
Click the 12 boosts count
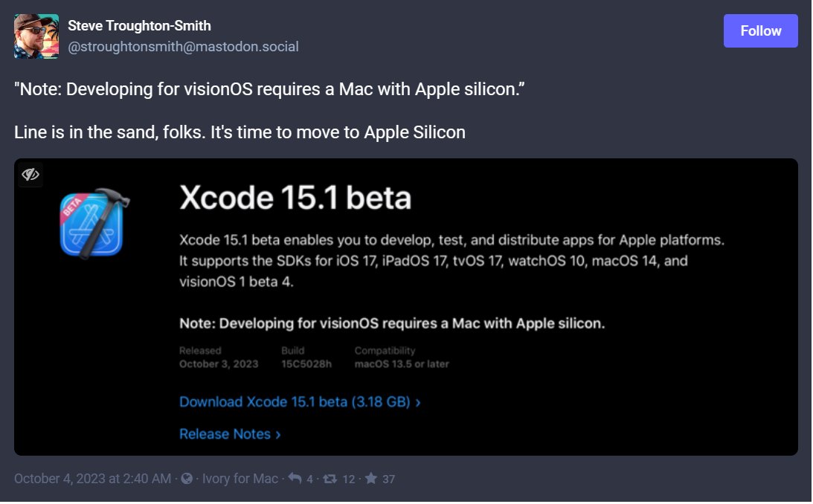pyautogui.click(x=349, y=479)
